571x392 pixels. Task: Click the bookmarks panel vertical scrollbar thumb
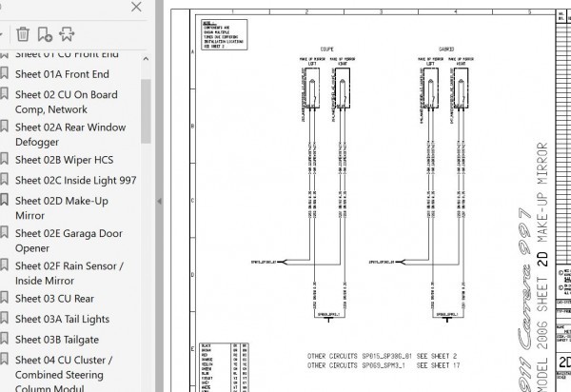(146, 111)
